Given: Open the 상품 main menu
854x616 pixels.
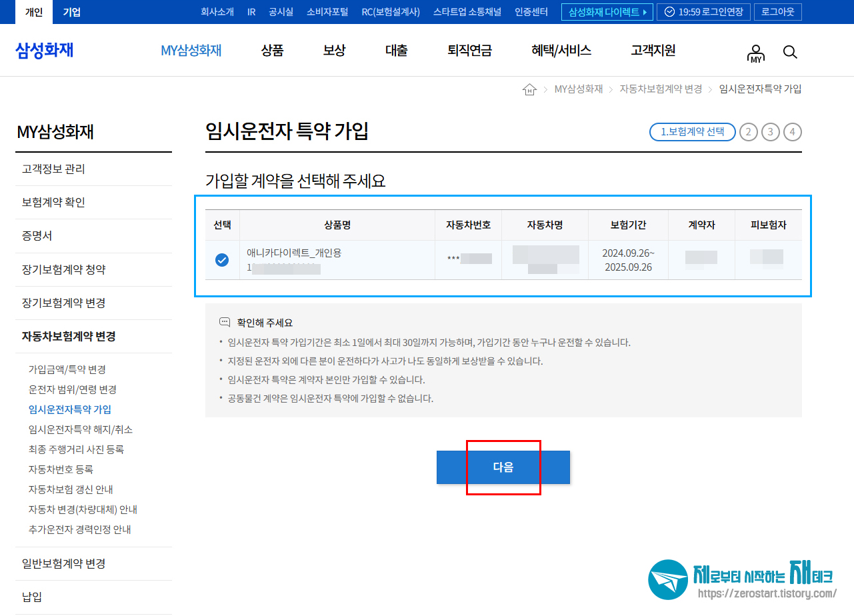Looking at the screenshot, I should (x=272, y=51).
